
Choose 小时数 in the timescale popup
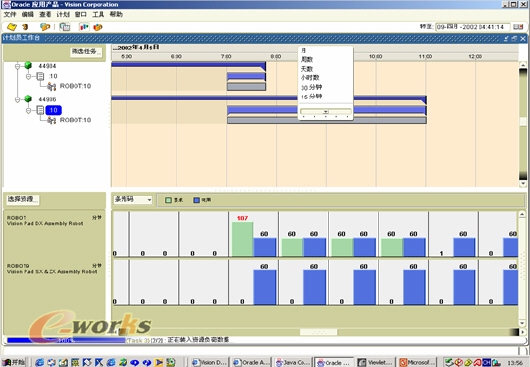coord(310,78)
